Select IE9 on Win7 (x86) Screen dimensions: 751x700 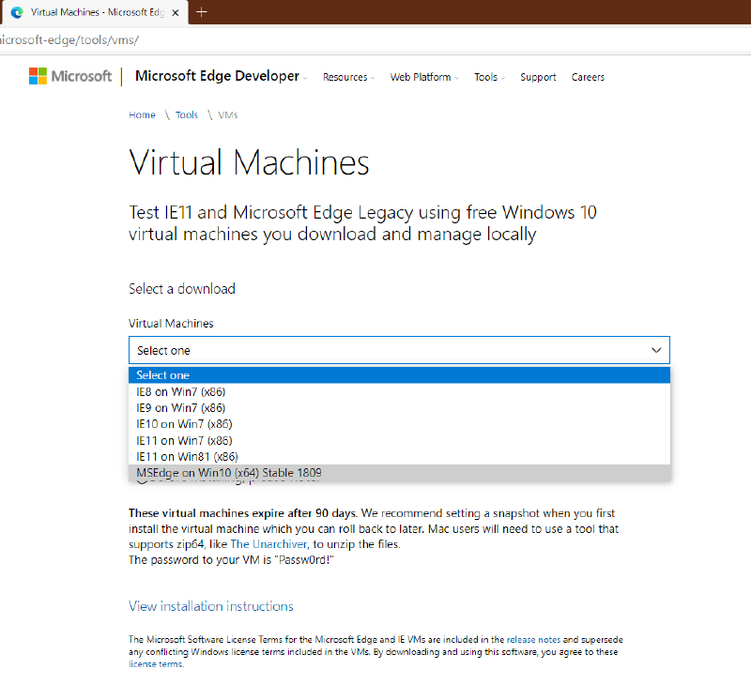tap(399, 408)
